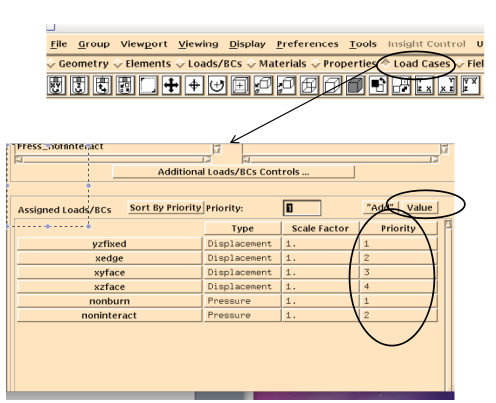
Task: Click the mouse rotate Z icon
Action: (x=79, y=85)
